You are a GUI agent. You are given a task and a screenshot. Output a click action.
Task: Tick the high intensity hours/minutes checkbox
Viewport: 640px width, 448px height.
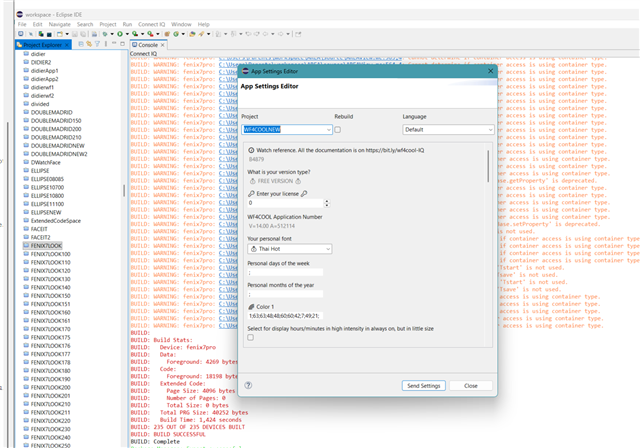coord(251,338)
